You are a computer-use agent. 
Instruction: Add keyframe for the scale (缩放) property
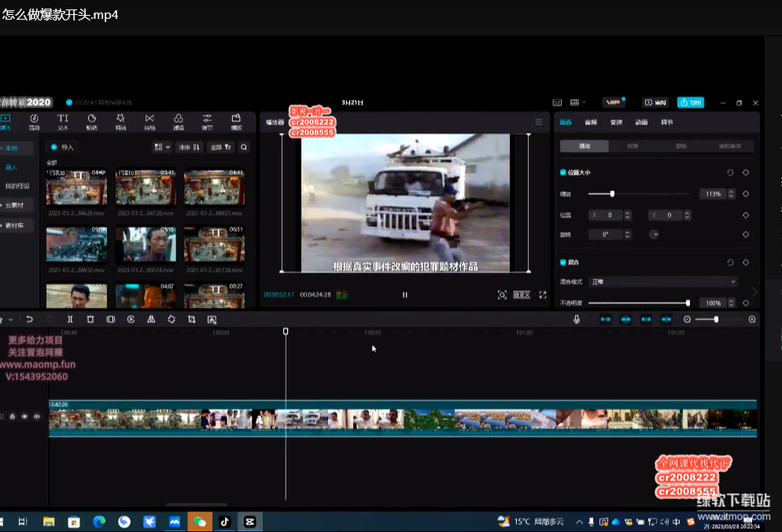746,194
